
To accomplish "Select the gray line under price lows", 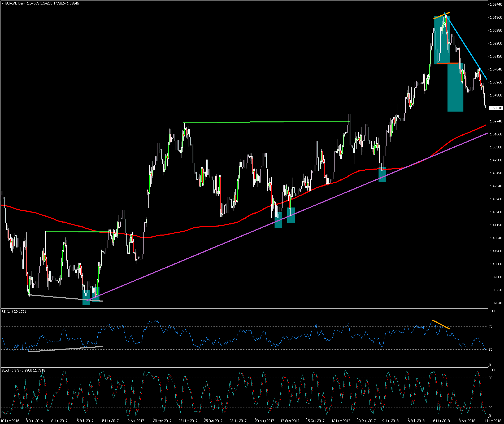I will [58, 297].
